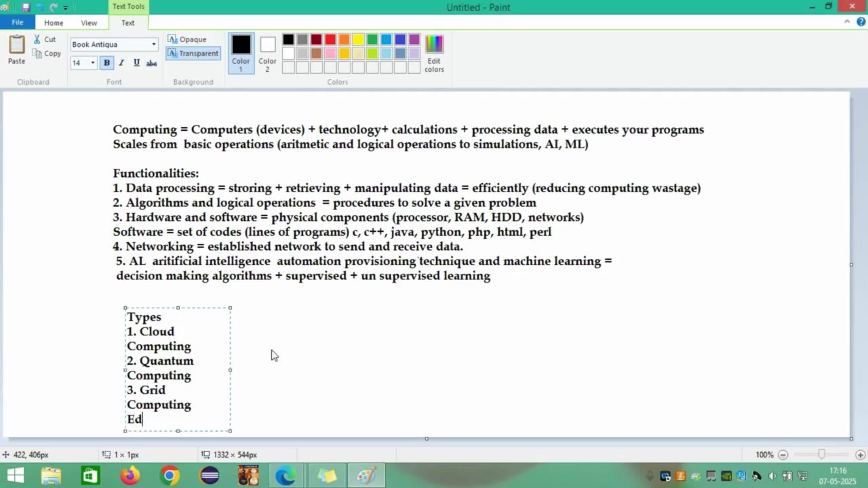This screenshot has height=488, width=868.
Task: Select Transparent background option
Action: pyautogui.click(x=193, y=53)
